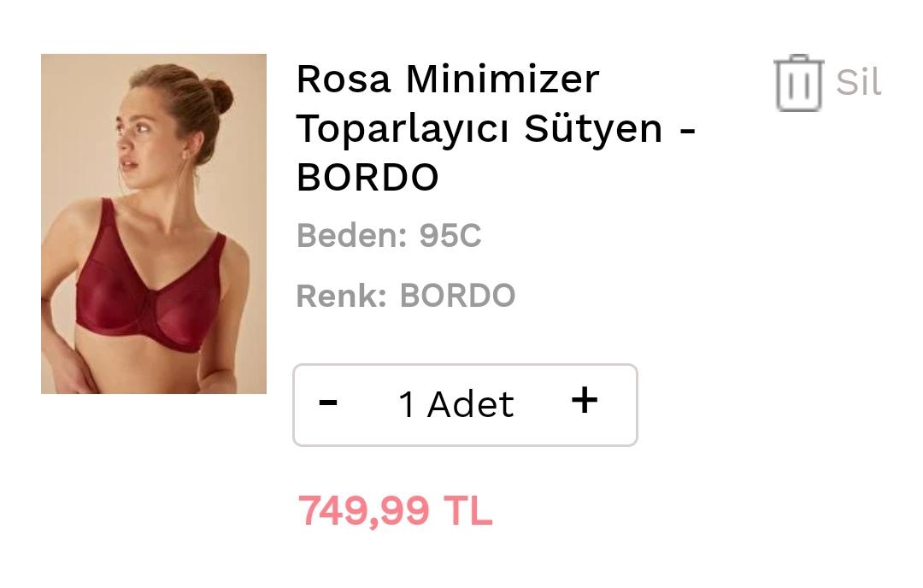Click the word 'Adet' in the quantity box
This screenshot has height=588, width=923.
tap(470, 405)
